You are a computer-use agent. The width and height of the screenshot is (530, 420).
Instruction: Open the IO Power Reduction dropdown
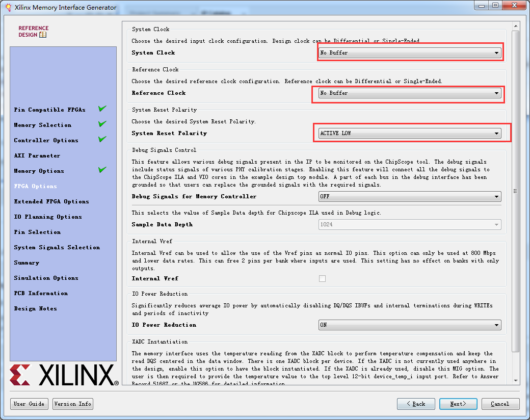coord(410,325)
